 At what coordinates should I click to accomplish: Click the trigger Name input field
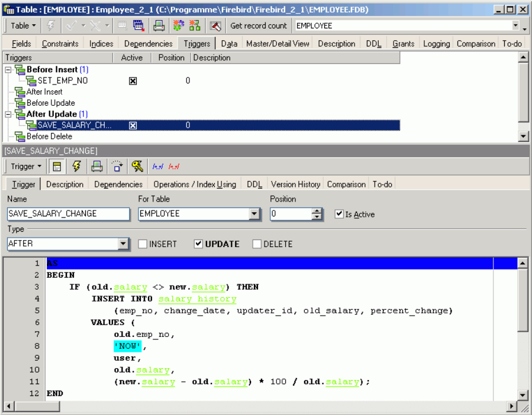pos(68,214)
